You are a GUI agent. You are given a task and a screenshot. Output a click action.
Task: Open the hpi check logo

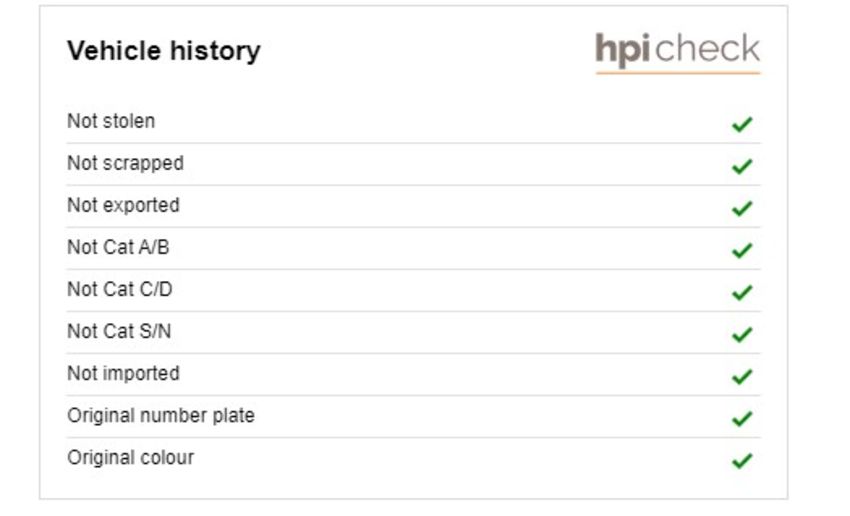(x=678, y=51)
